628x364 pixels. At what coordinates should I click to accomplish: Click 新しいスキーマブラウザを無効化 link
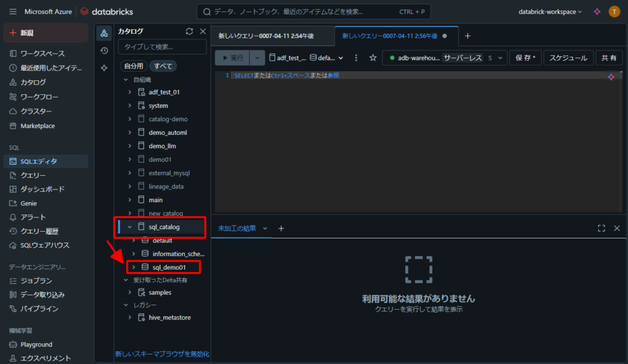tap(162, 354)
